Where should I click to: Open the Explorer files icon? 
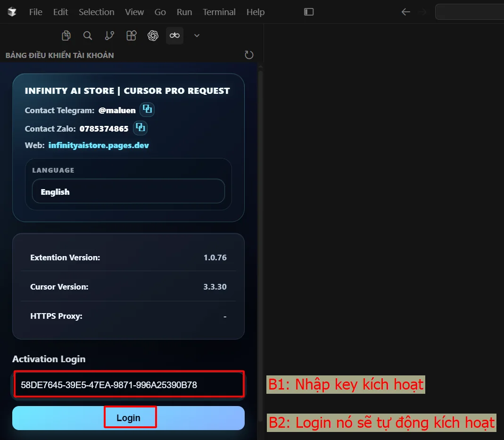(66, 35)
